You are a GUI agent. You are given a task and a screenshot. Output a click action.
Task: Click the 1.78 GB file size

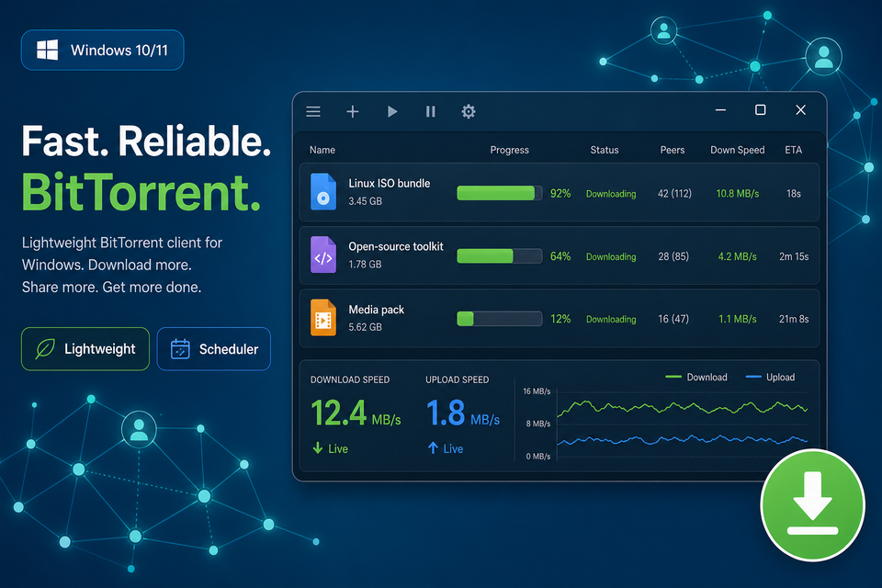365,265
